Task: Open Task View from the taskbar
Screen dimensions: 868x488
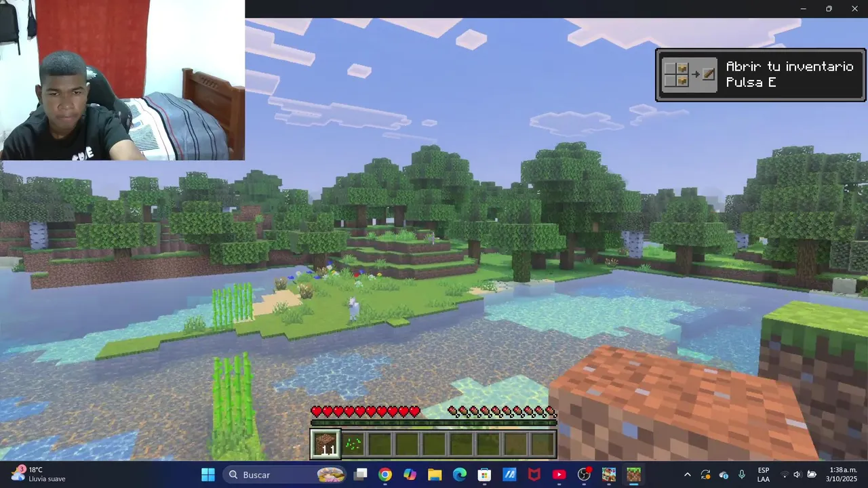Action: click(x=361, y=474)
